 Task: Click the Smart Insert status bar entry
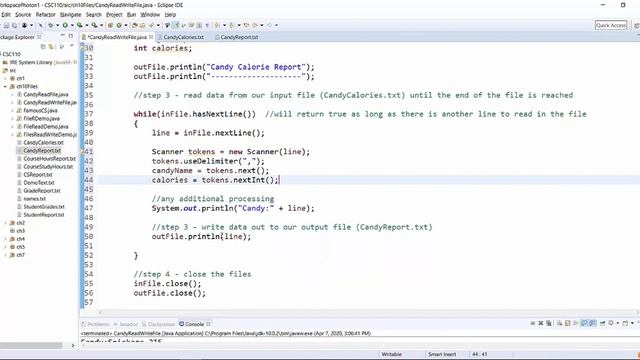(x=442, y=354)
